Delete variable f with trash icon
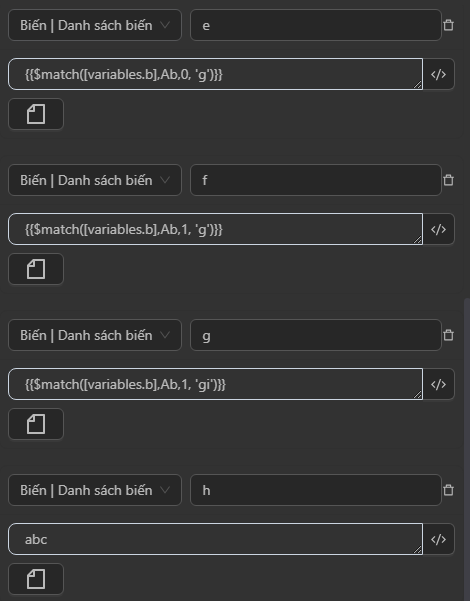 coord(448,180)
